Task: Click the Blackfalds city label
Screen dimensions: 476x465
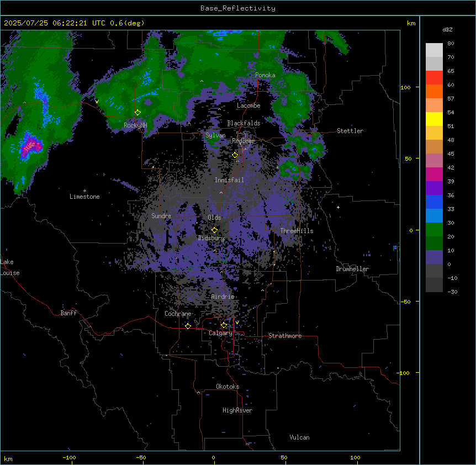Action: click(244, 123)
